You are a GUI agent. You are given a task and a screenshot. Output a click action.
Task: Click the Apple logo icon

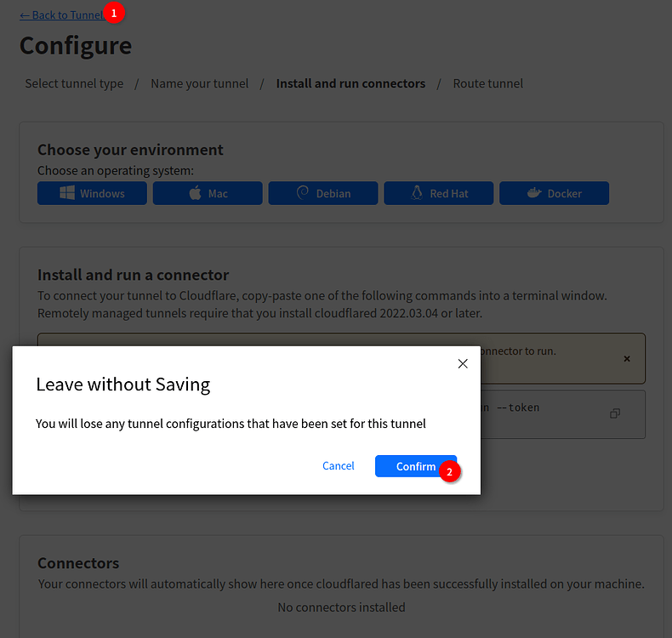[x=194, y=193]
